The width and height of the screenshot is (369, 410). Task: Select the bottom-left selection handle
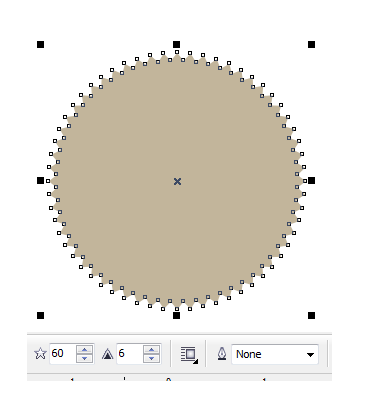40,315
